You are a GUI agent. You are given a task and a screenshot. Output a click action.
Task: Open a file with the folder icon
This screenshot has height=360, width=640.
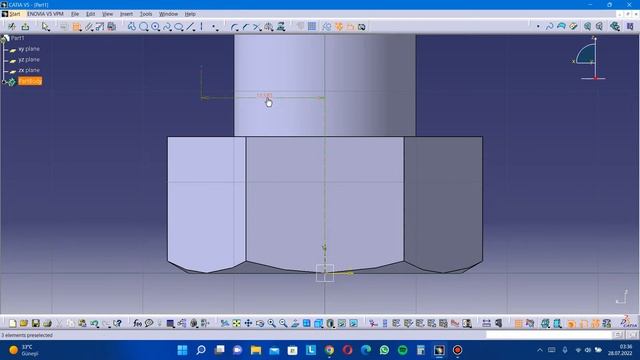pos(24,323)
